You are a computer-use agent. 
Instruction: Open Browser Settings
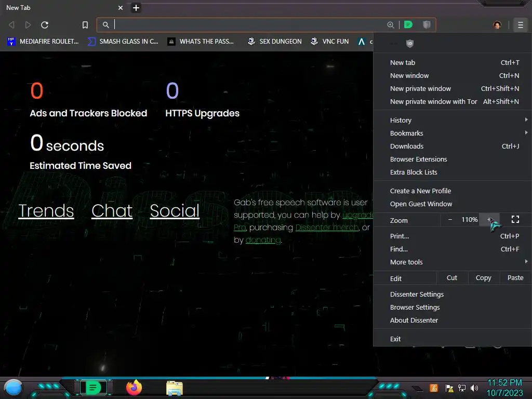point(453,307)
